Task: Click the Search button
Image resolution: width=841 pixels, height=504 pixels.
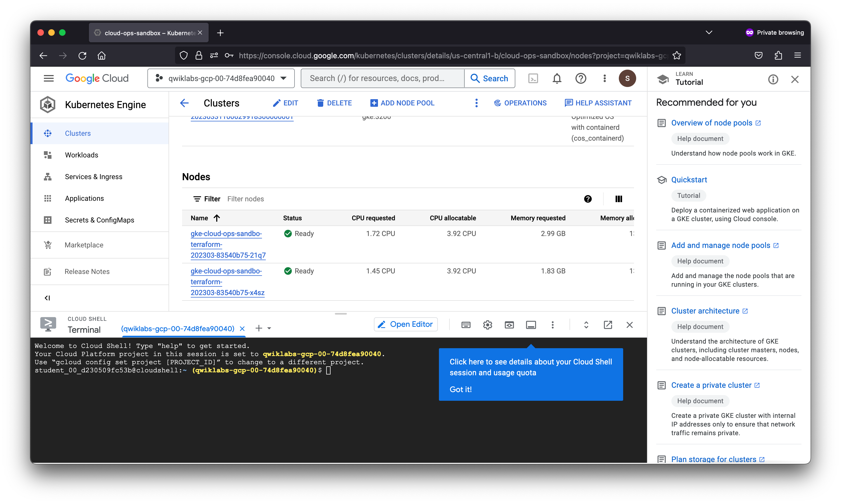Action: [489, 79]
